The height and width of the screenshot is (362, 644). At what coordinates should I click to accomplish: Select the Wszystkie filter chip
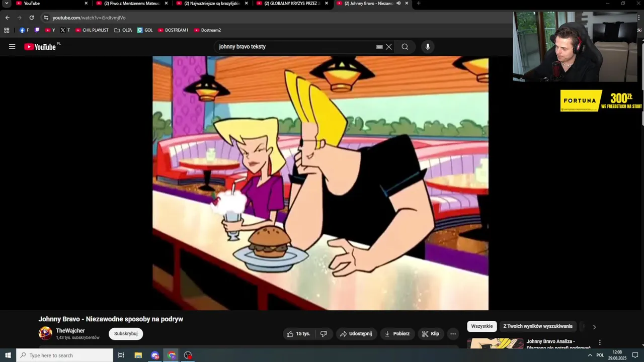[482, 326]
